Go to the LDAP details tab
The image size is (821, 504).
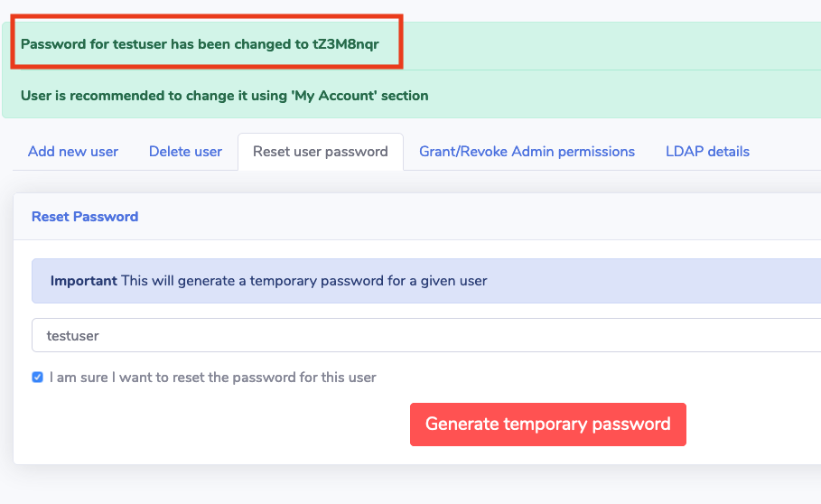point(707,152)
